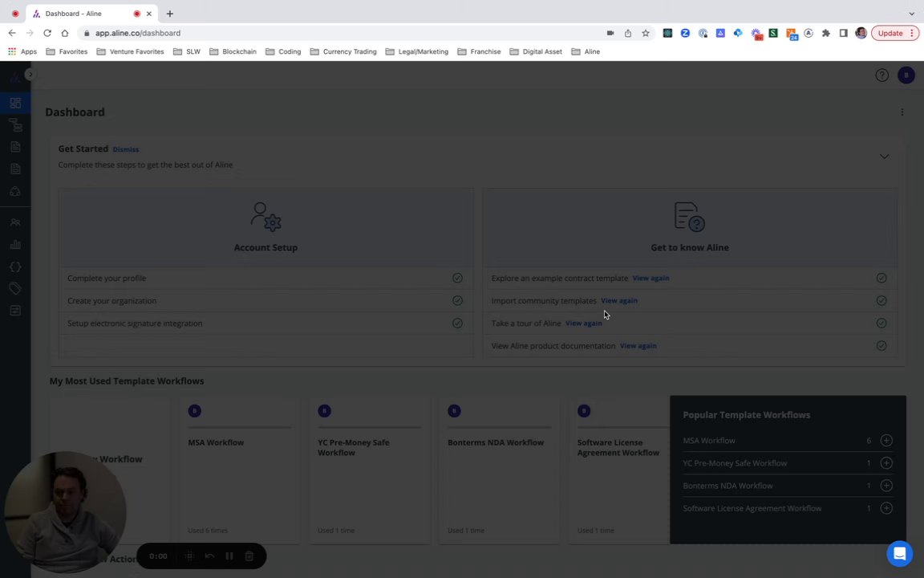Select the Dashboard – Aline tab
Image resolution: width=924 pixels, height=578 pixels.
(x=91, y=14)
